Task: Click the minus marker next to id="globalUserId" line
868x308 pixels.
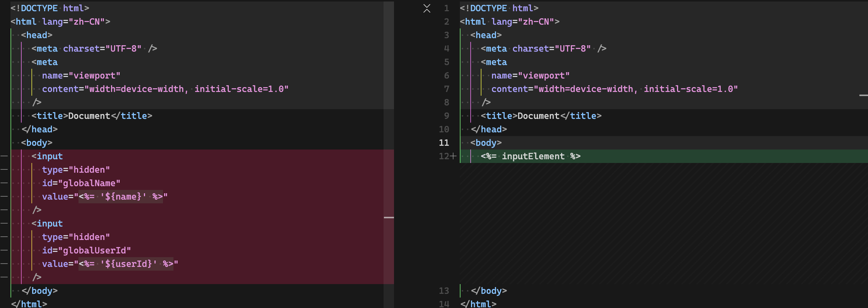Action: click(x=4, y=250)
